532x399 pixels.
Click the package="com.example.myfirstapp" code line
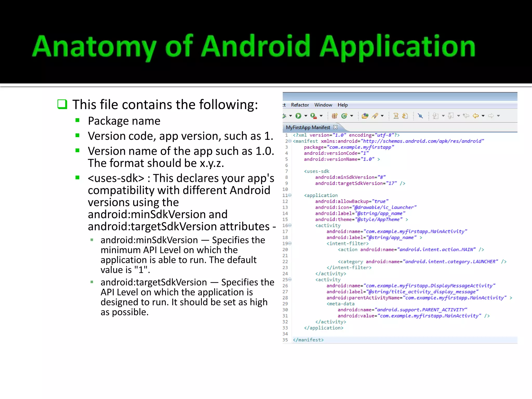click(349, 147)
